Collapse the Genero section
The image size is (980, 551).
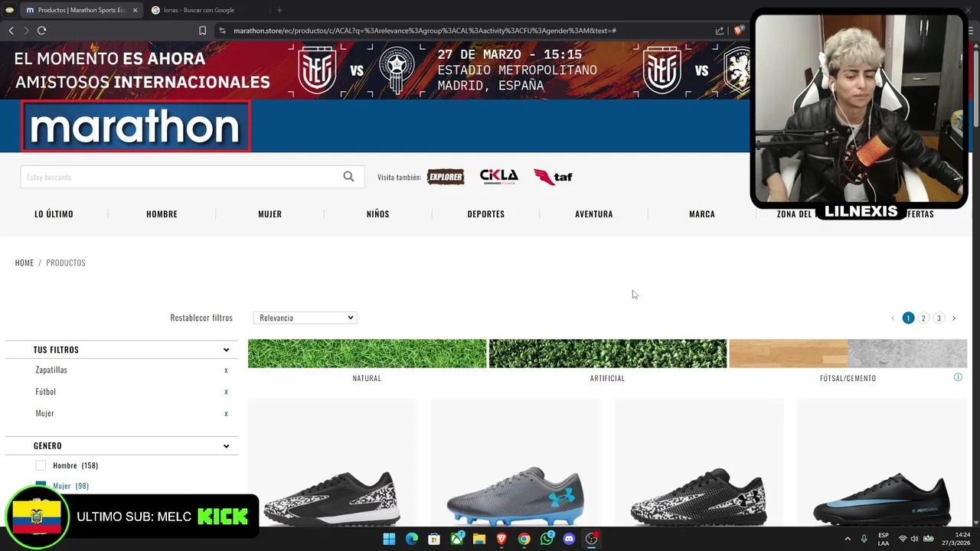(226, 446)
